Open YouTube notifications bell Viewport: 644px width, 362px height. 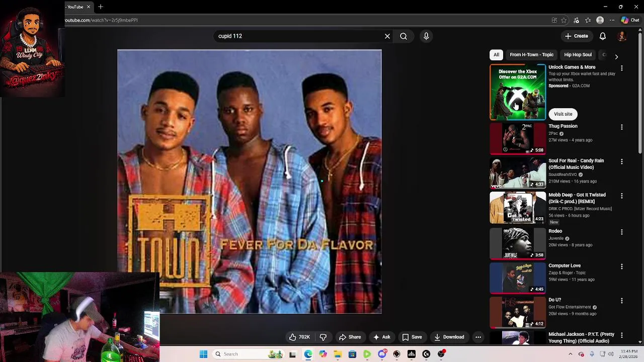(603, 36)
